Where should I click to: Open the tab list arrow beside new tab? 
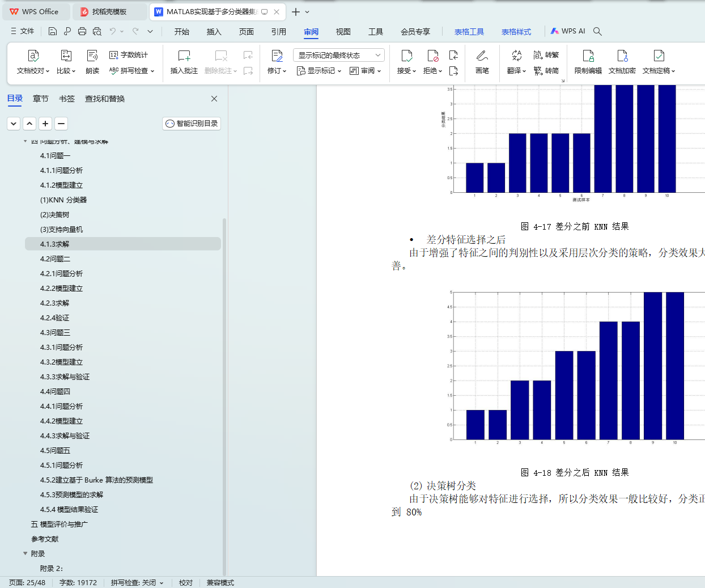(x=307, y=11)
